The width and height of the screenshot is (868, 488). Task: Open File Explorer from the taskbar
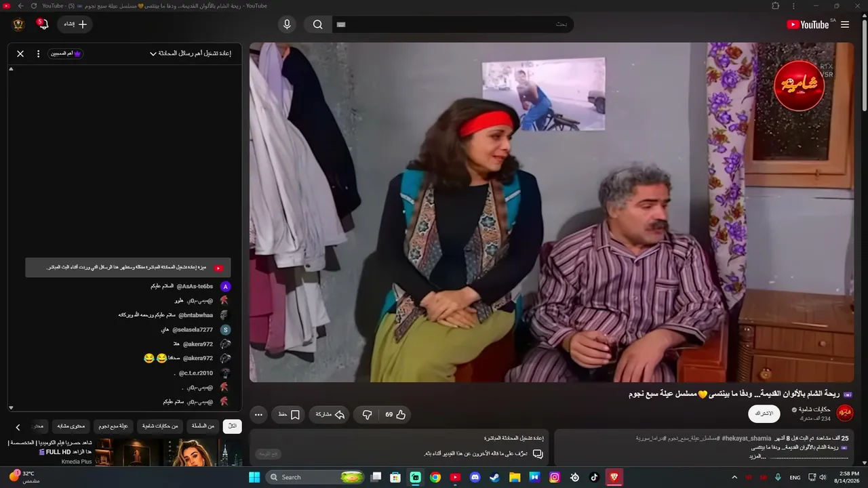pos(515,477)
